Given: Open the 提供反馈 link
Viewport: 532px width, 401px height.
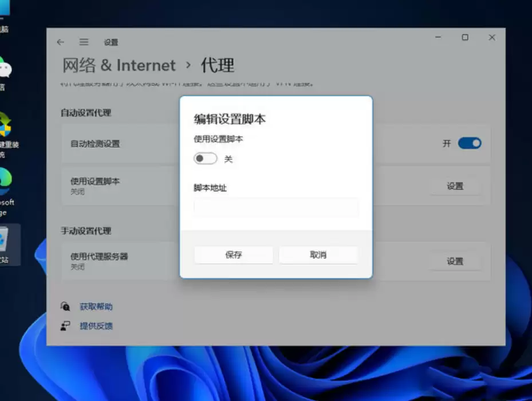Looking at the screenshot, I should point(96,326).
